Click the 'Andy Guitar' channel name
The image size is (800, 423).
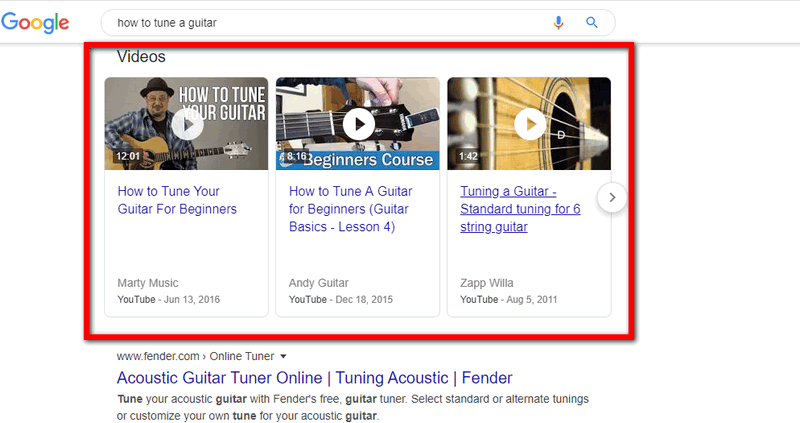pos(318,283)
